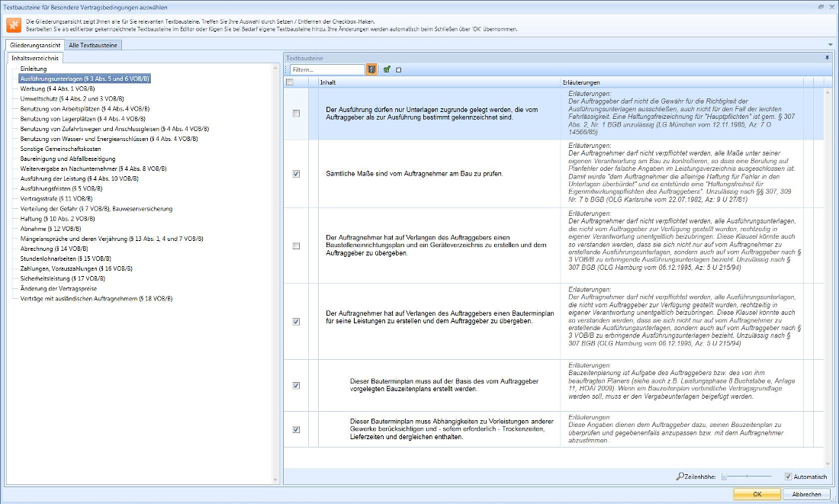Click the empty uncheck-all box icon in toolbar
This screenshot has height=504, width=839.
tap(399, 69)
